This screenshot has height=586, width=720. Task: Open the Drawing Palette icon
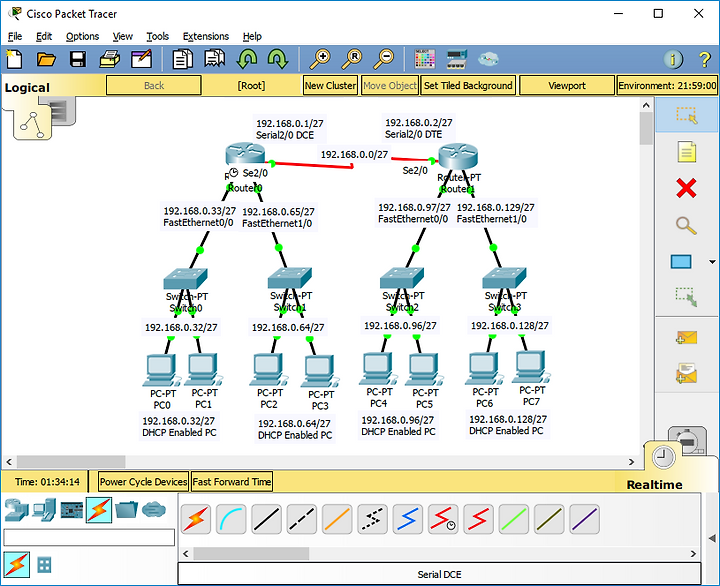(424, 59)
